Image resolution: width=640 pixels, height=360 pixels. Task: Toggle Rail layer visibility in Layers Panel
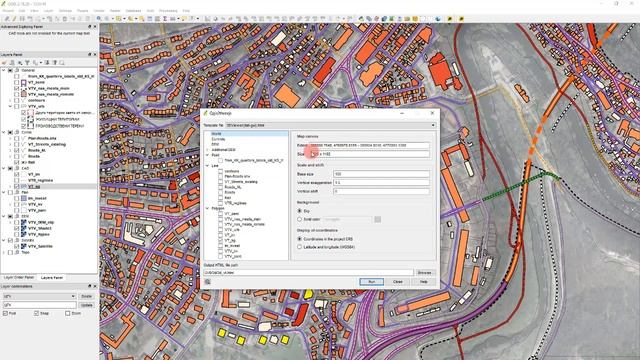[17, 162]
